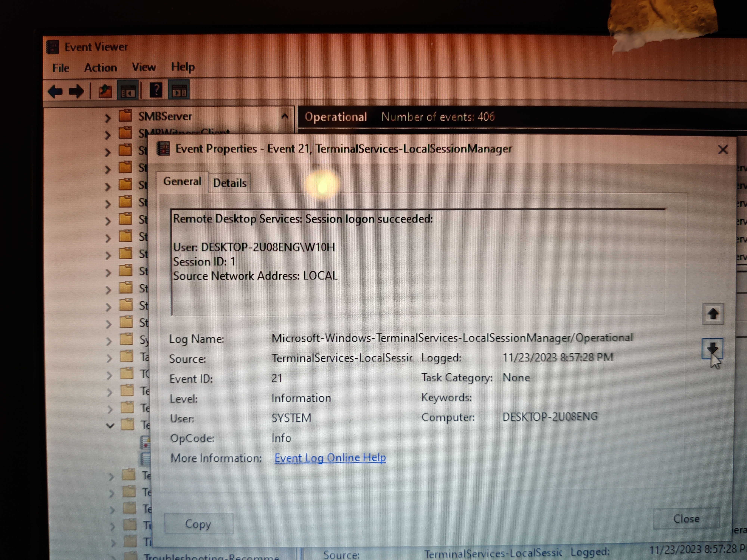Image resolution: width=747 pixels, height=560 pixels.
Task: Click the Copy button
Action: click(199, 524)
